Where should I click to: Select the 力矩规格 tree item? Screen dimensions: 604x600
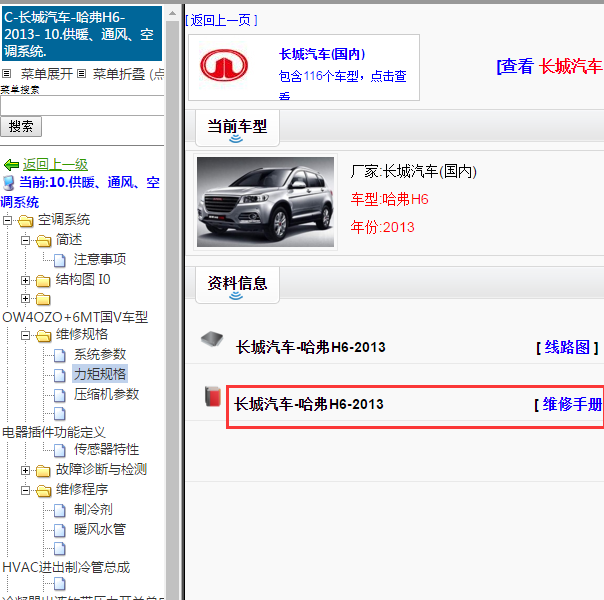click(x=100, y=374)
